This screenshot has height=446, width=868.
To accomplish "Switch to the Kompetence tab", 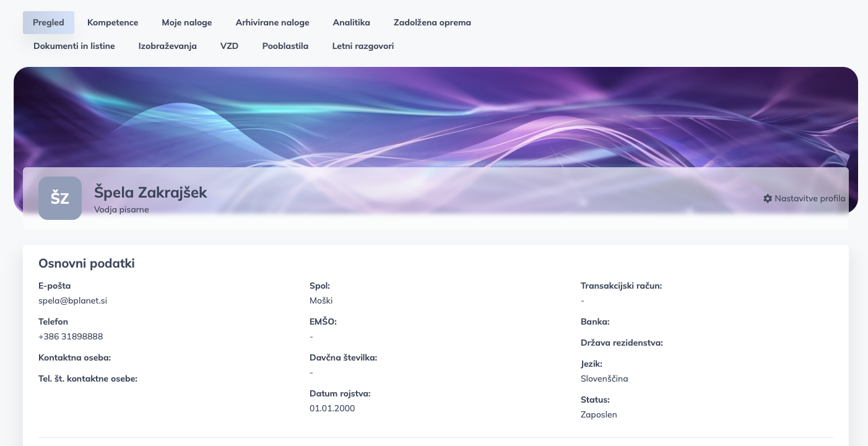I will 113,22.
